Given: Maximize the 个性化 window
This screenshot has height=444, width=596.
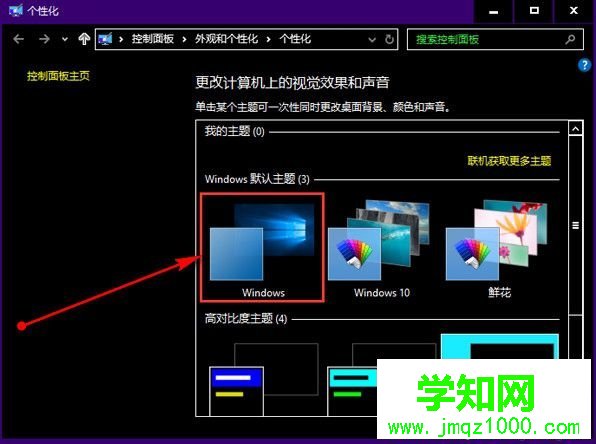Looking at the screenshot, I should [534, 11].
